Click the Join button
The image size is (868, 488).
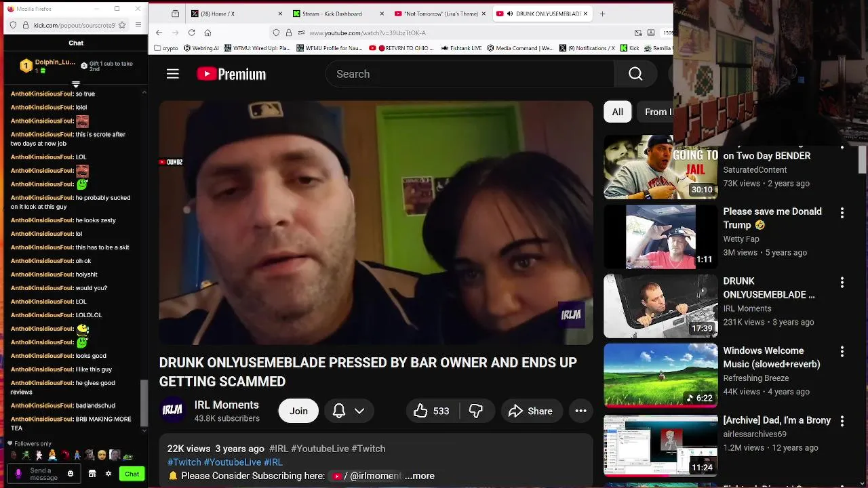click(298, 411)
